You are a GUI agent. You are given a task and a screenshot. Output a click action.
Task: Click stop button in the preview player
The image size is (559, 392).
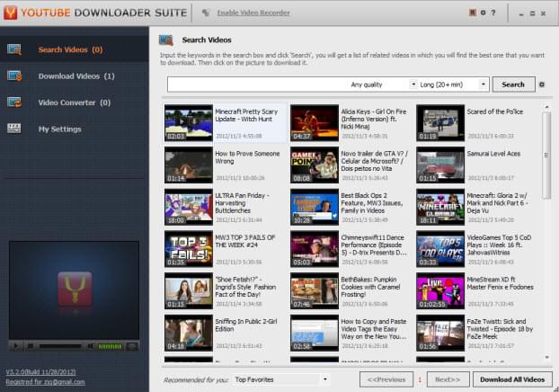pyautogui.click(x=31, y=346)
